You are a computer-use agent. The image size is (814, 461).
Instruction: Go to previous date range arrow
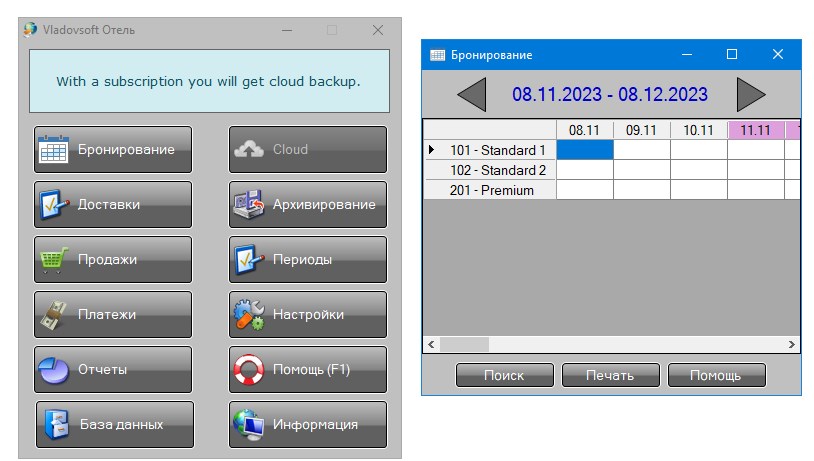[x=471, y=95]
